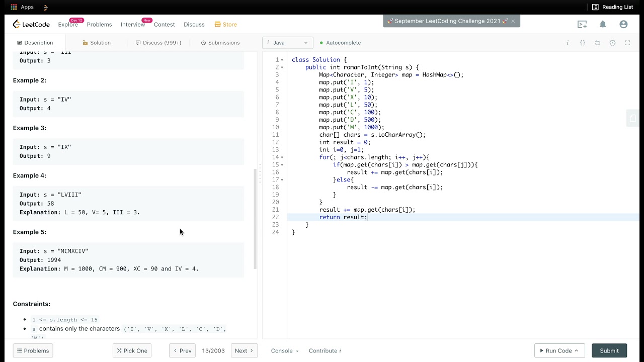Click the panel divider drag handle

click(260, 173)
